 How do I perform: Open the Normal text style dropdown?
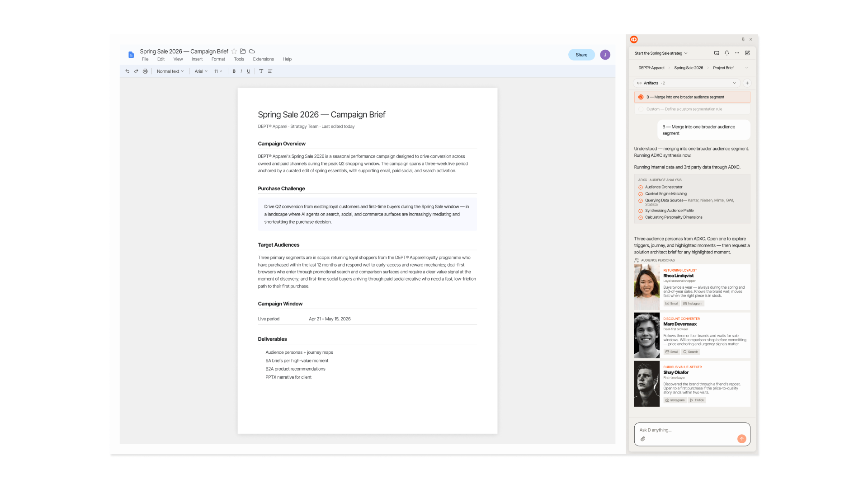[x=170, y=71]
